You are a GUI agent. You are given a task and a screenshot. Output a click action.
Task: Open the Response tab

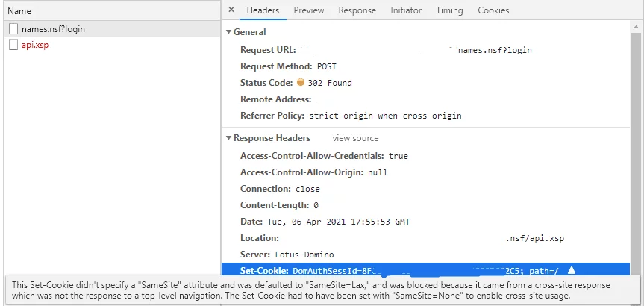coord(357,10)
